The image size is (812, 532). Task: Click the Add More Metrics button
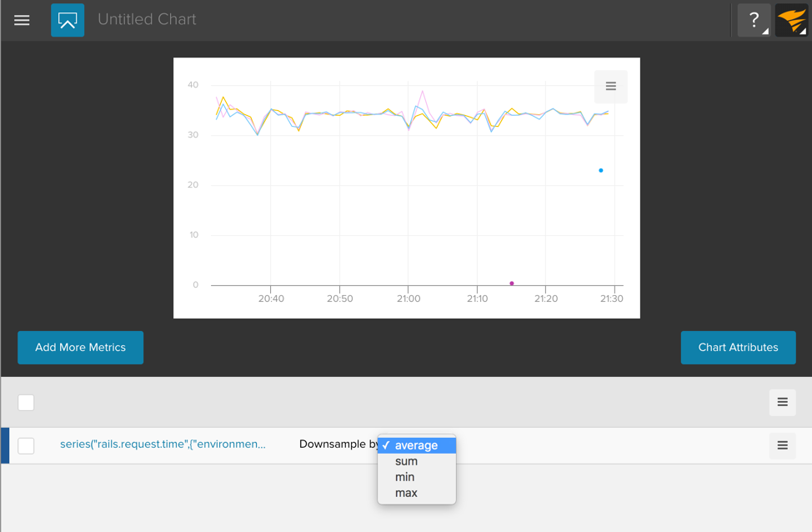[x=80, y=348]
